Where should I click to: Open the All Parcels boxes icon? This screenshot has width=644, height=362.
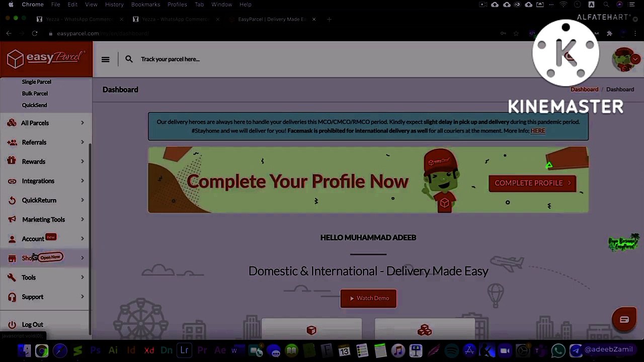pyautogui.click(x=12, y=123)
